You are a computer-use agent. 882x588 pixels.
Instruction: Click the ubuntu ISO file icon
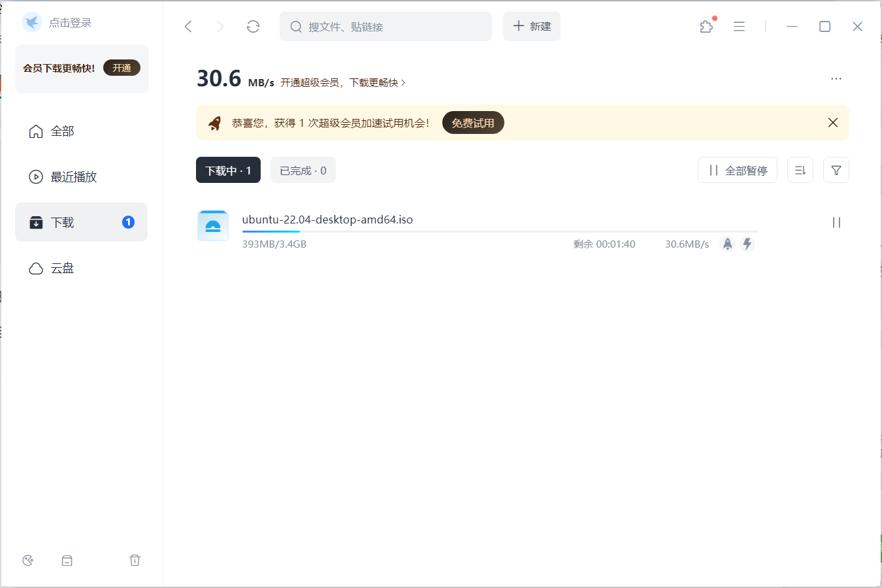[213, 226]
